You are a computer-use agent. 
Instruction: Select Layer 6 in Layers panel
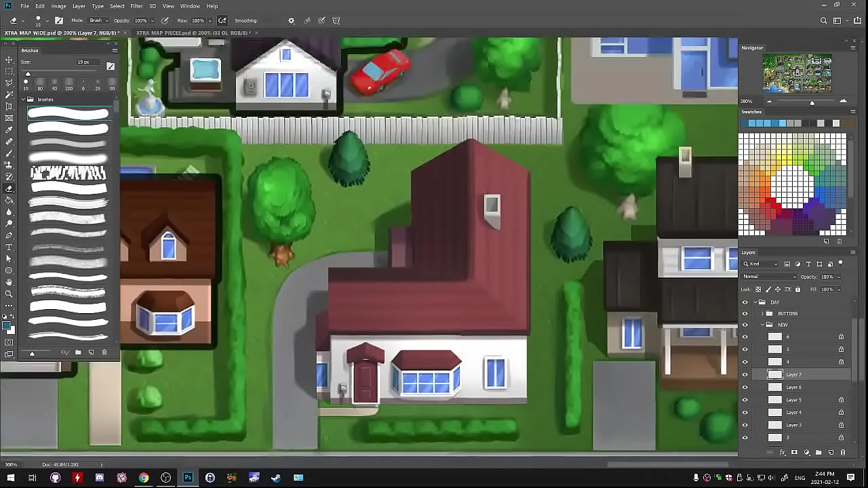point(793,387)
